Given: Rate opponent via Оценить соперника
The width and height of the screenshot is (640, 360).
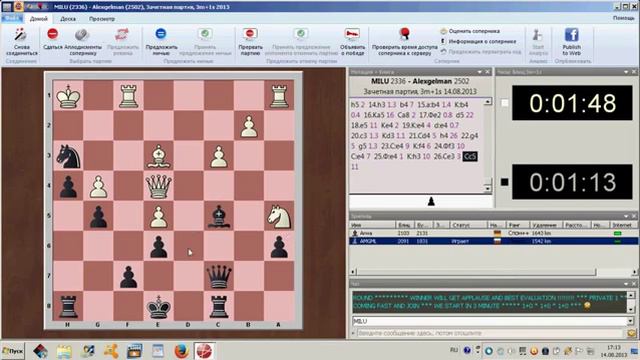Looking at the screenshot, I should [470, 31].
